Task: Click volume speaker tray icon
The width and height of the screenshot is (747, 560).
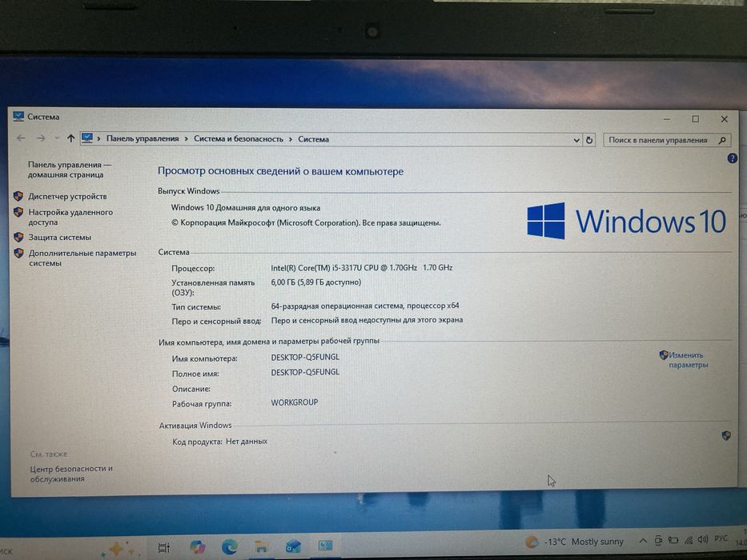Action: pyautogui.click(x=703, y=539)
